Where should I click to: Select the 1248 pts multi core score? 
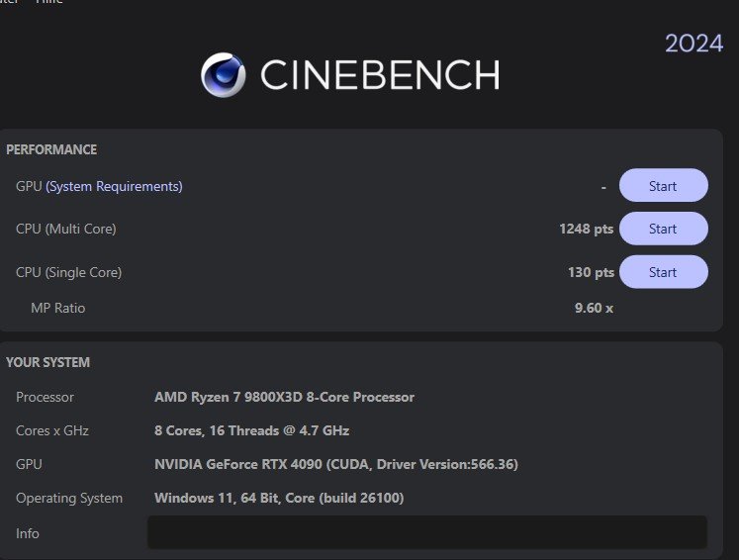587,229
